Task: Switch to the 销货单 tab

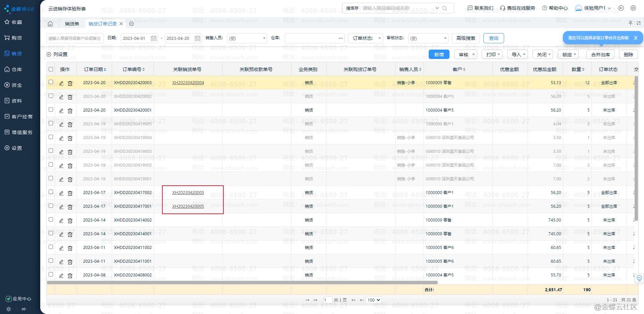Action: coord(72,24)
